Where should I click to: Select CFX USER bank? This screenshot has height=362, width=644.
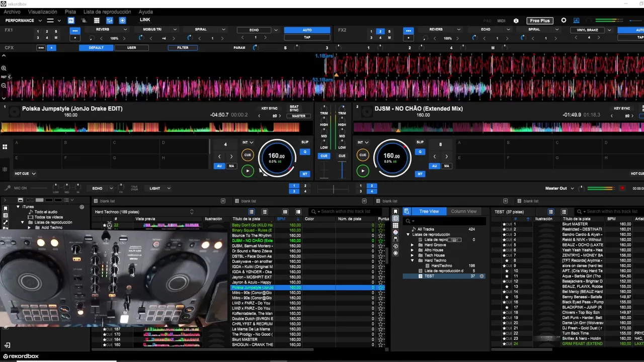pos(132,48)
